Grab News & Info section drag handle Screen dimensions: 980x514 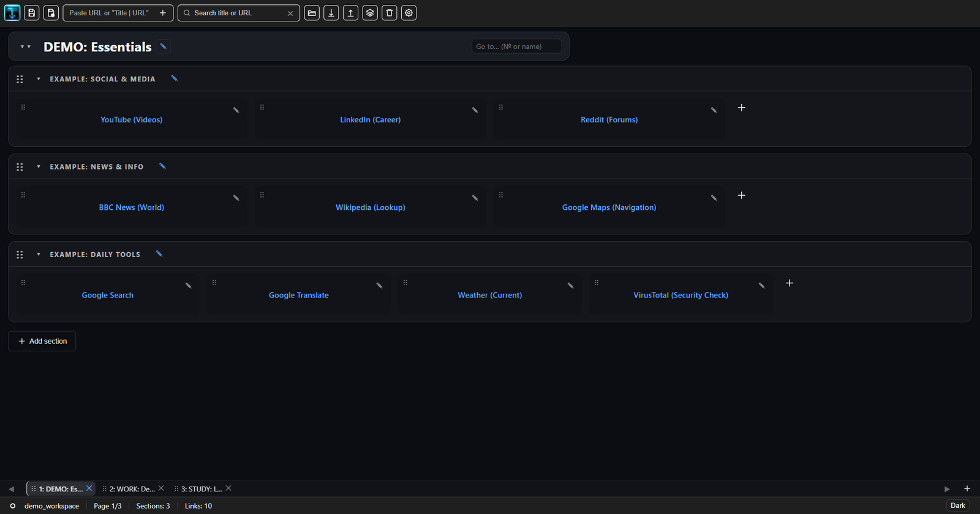click(20, 166)
